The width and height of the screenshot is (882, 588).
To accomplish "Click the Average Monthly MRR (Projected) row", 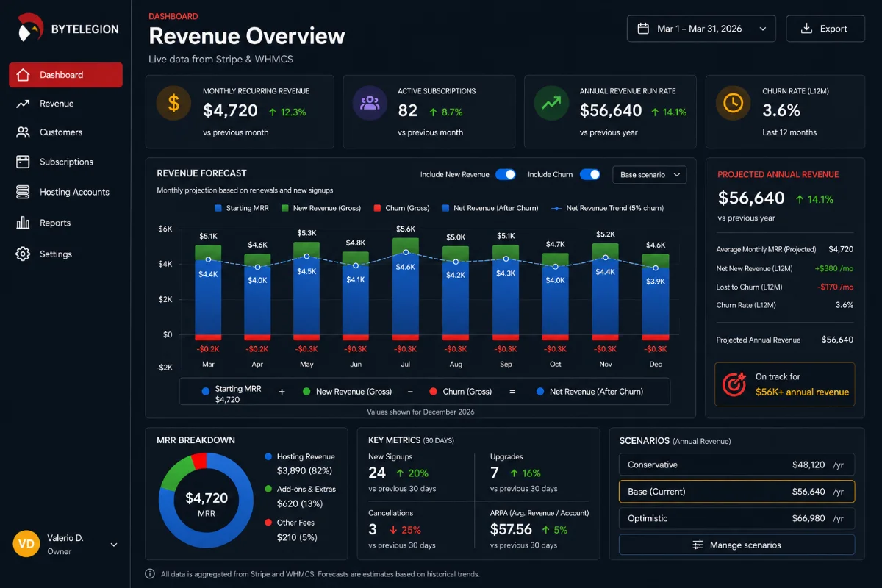I will 784,250.
